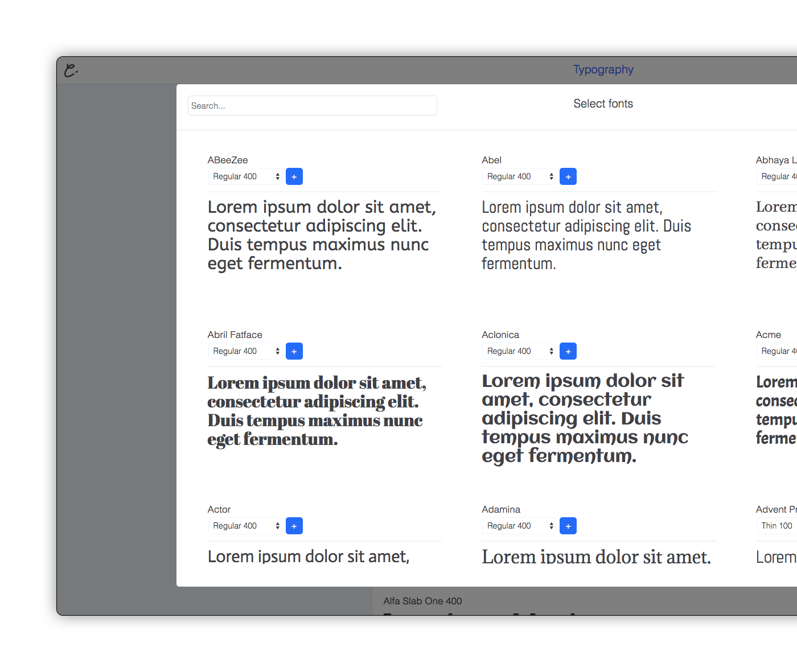The image size is (797, 672).
Task: Open Abril Fatface weight dropdown
Action: (x=246, y=351)
